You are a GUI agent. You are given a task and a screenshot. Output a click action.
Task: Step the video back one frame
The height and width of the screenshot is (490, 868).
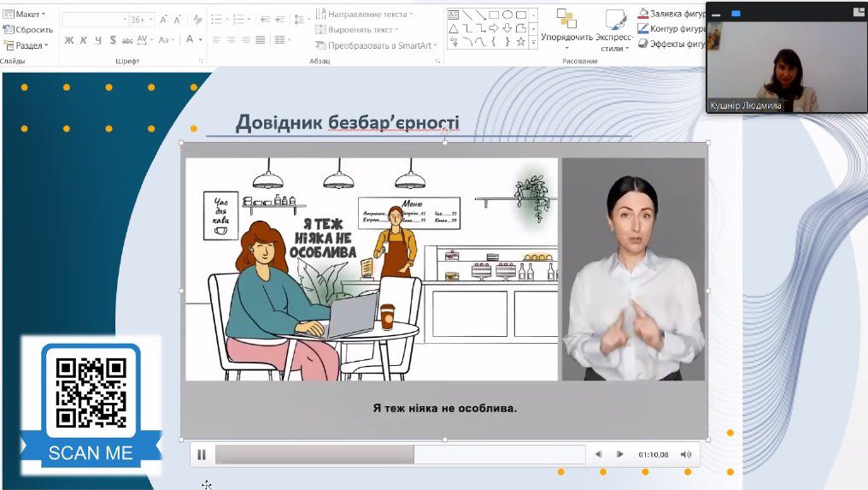pos(599,455)
